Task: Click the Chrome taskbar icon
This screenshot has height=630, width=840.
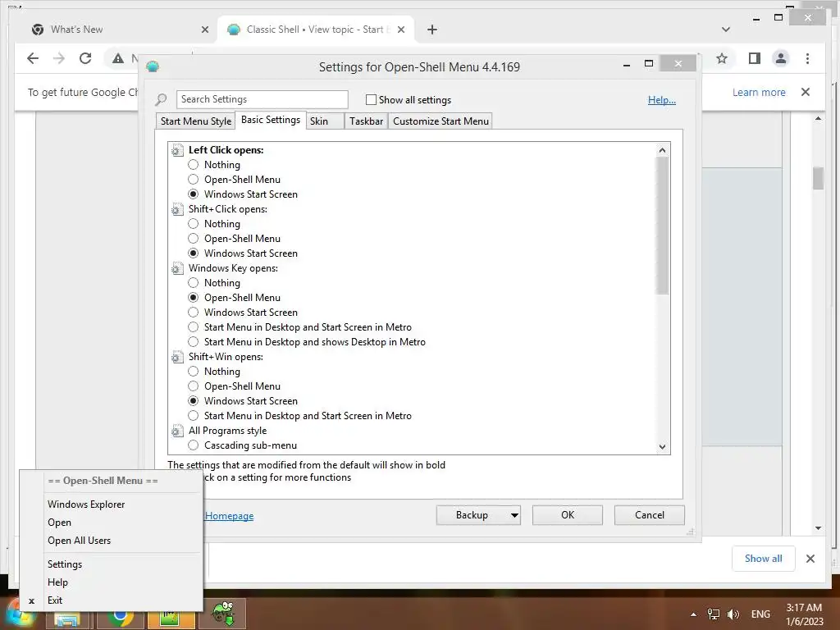Action: click(121, 619)
